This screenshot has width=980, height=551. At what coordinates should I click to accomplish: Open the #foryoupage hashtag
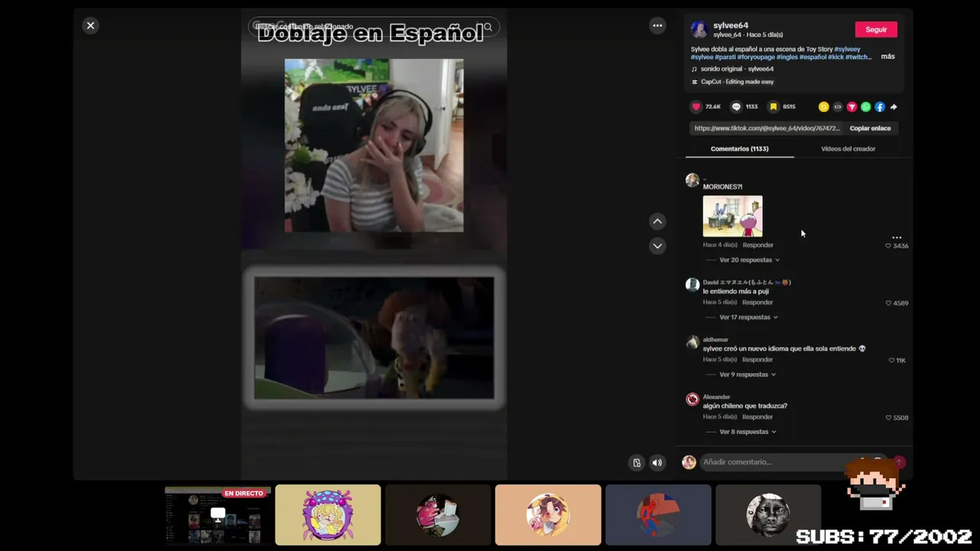click(755, 57)
